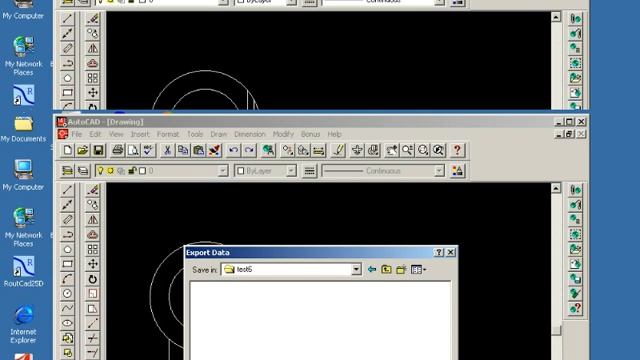Click scroll-up arrow of lower drawing area
Image resolution: width=640 pixels, height=360 pixels.
coord(556,188)
